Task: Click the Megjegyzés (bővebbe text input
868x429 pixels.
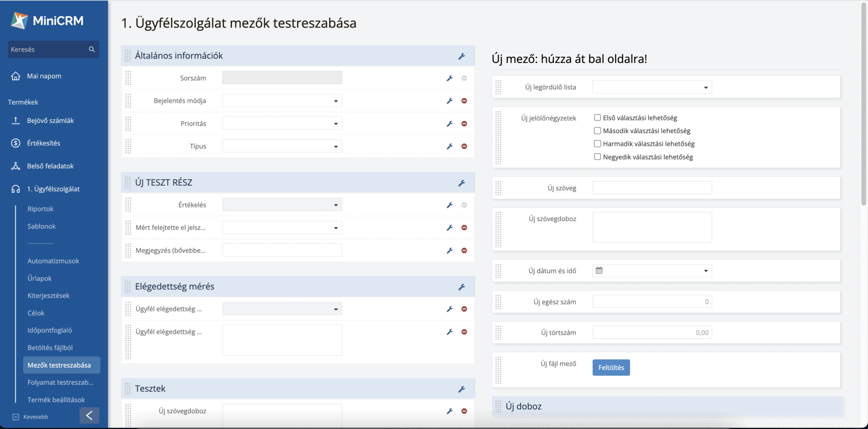Action: coord(282,250)
